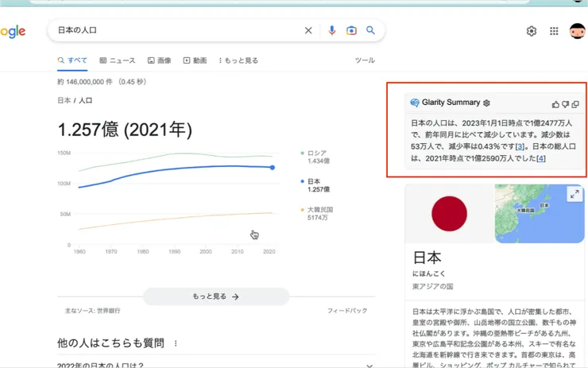Click the もっと見る button below the chart
Viewport: 588px width, 368px height.
pos(216,296)
